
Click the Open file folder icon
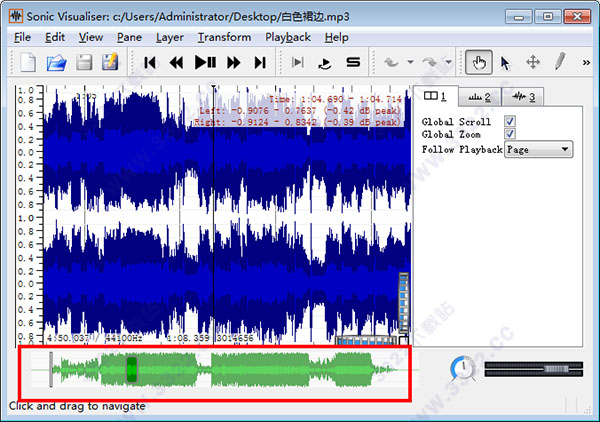(x=56, y=62)
